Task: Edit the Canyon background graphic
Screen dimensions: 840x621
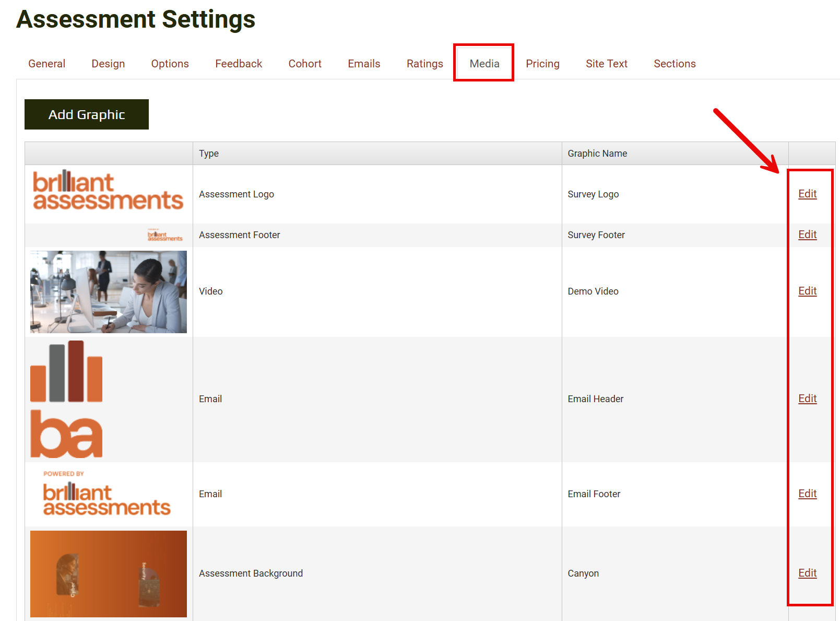Action: tap(807, 573)
